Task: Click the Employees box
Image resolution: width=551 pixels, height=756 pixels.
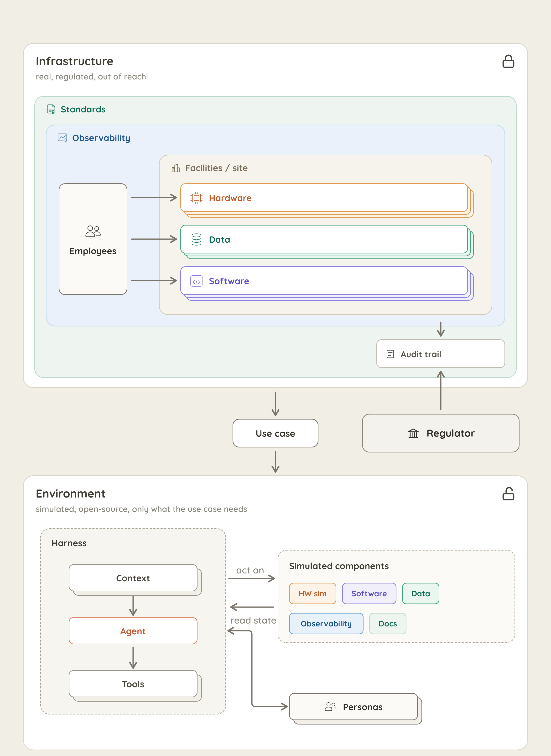Action: coord(93,239)
